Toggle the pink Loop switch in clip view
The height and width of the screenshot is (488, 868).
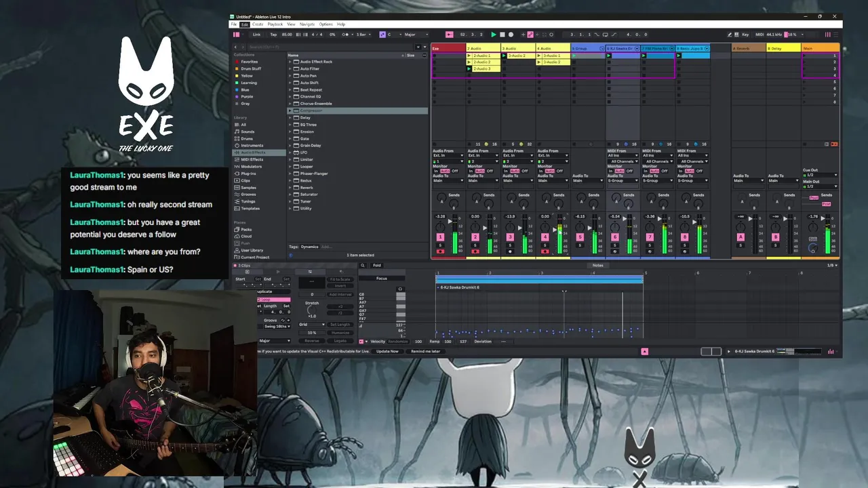274,300
